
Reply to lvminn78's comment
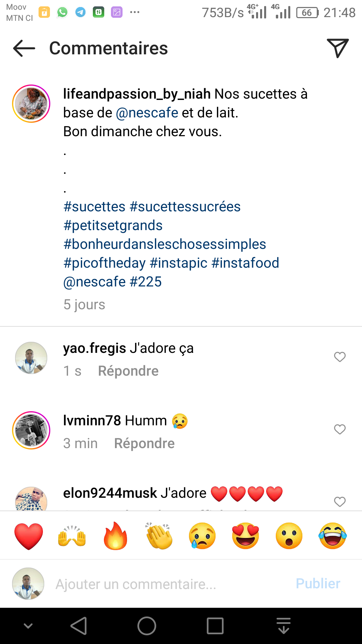[x=144, y=443]
